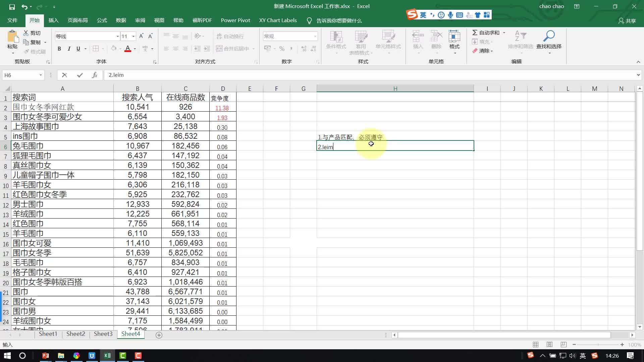
Task: Open the font name dropdown
Action: (117, 36)
